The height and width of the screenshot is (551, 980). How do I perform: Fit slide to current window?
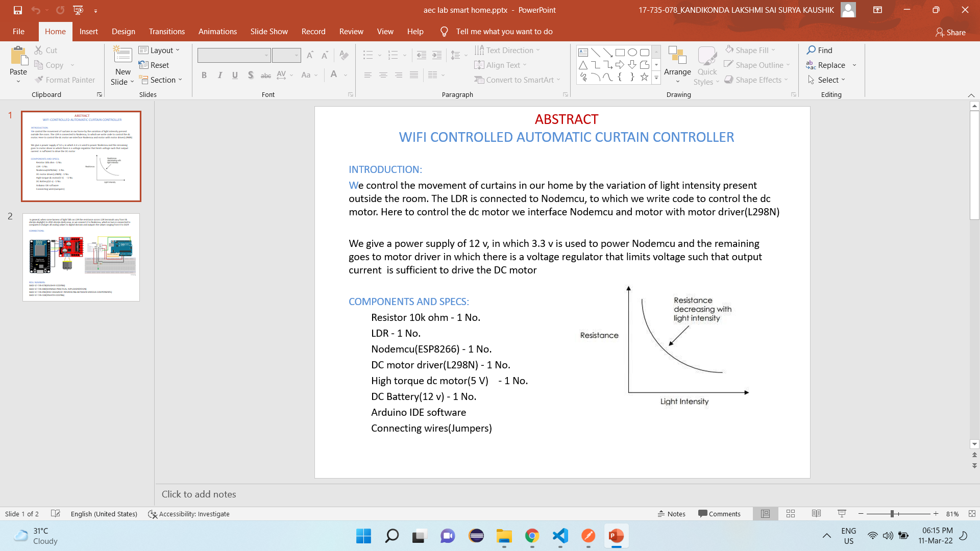coord(972,514)
